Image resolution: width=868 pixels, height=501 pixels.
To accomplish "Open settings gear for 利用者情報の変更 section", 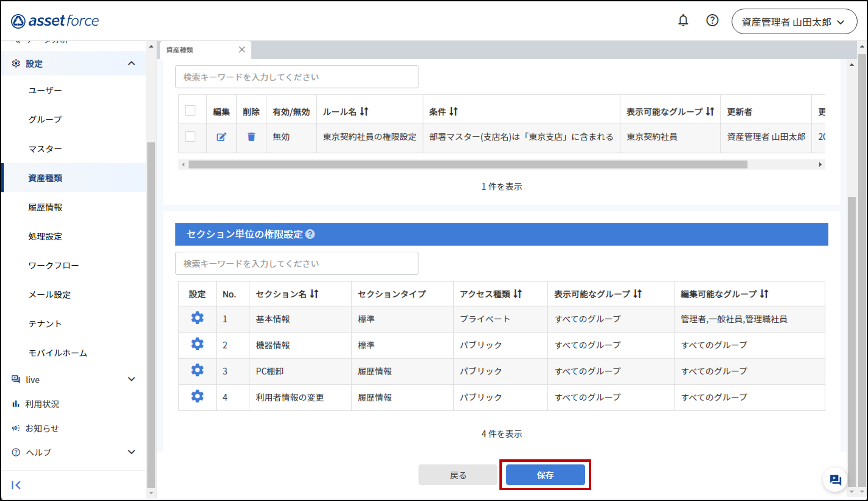I will (197, 396).
